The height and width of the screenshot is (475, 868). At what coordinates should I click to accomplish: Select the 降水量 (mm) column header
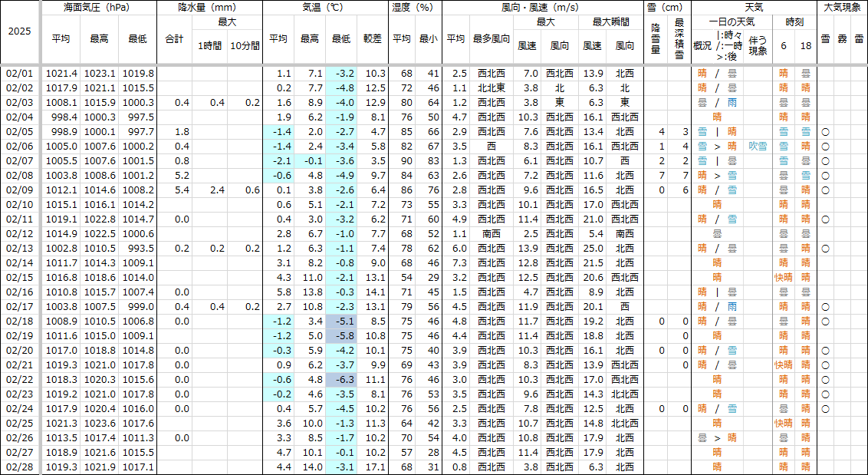(x=209, y=8)
